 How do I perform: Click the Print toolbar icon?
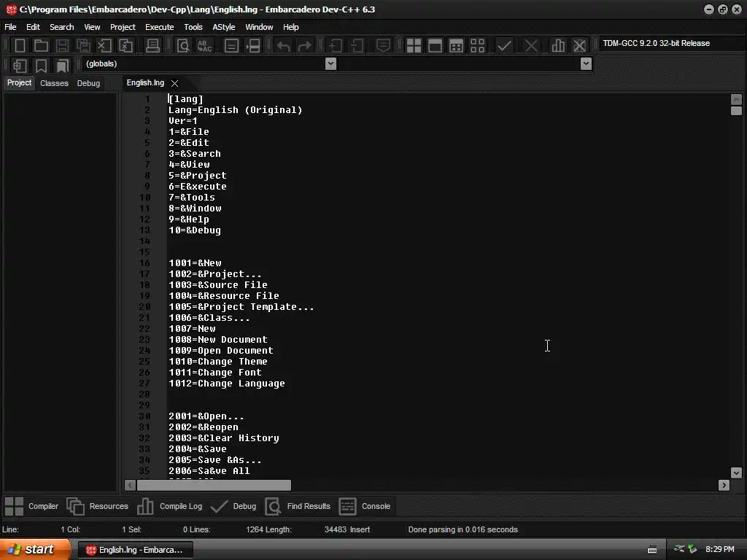pos(152,46)
